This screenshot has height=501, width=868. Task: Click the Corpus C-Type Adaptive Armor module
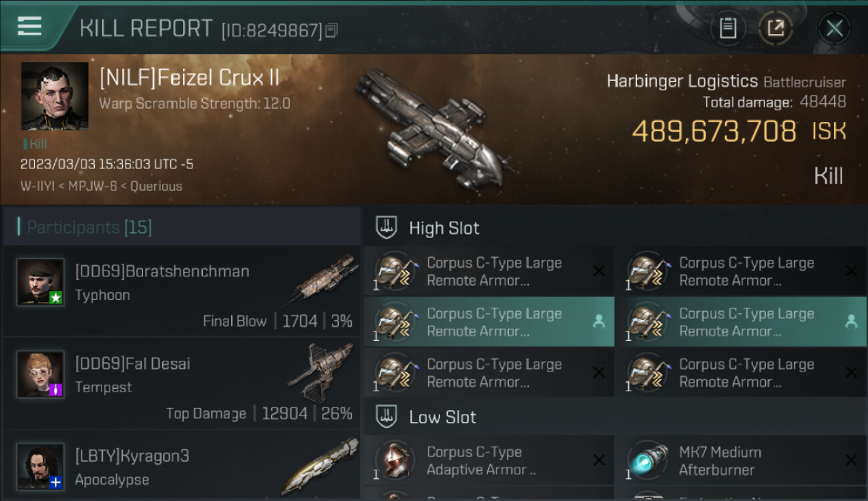tap(489, 460)
